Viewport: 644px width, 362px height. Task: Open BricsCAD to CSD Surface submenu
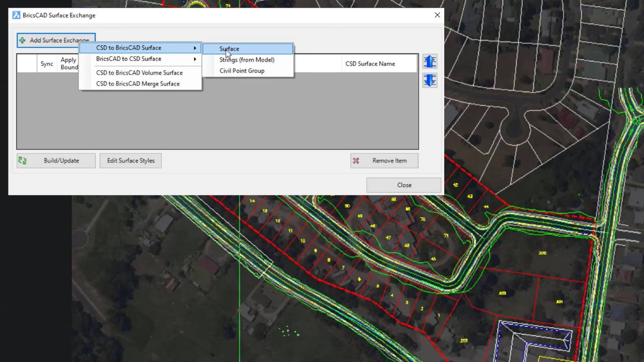coord(140,59)
